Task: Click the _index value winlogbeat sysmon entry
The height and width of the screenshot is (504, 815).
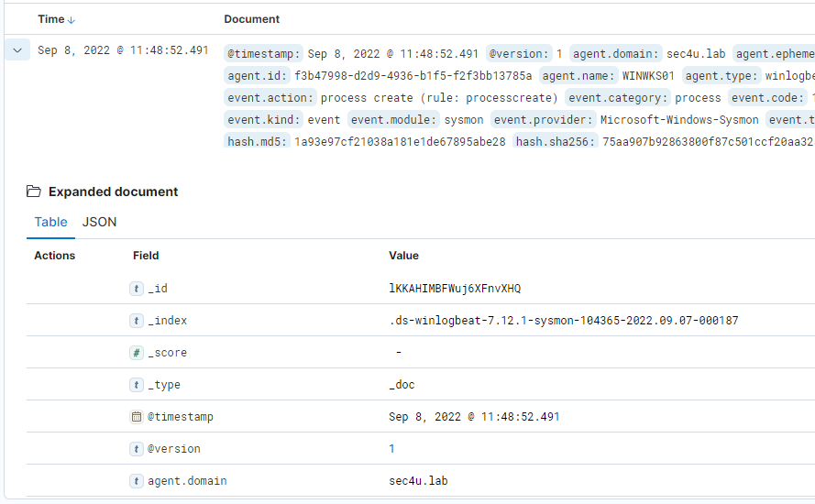Action: pos(563,321)
